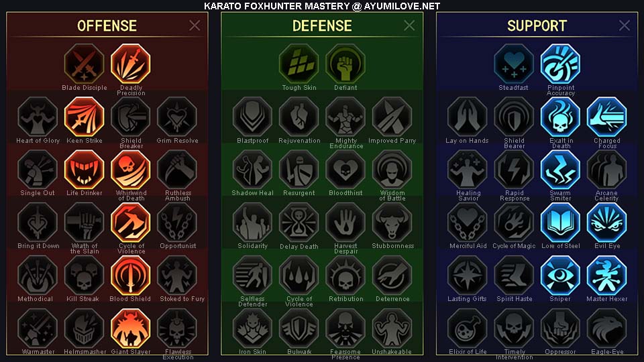Click the Keen Strike mastery icon
Screen dimensions: 644x362
85,117
